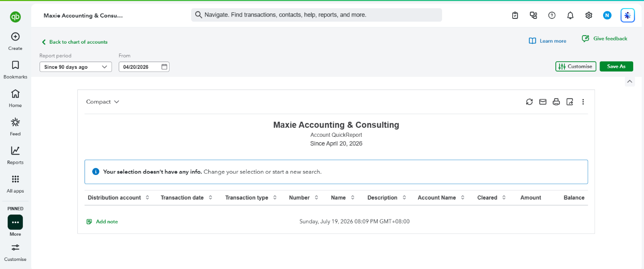
Task: Open the Report period dropdown
Action: tap(76, 67)
